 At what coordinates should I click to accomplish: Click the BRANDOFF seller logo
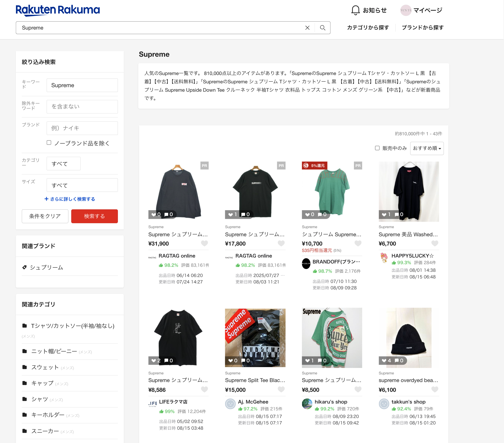[306, 263]
